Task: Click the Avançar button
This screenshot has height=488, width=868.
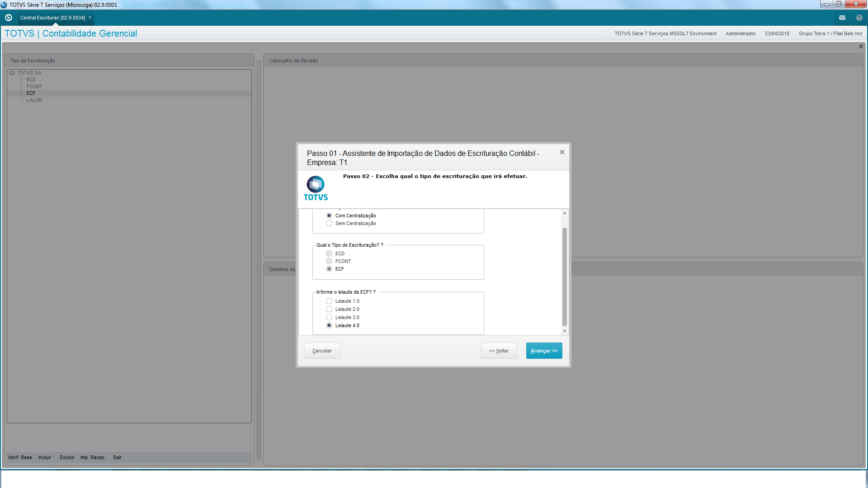Action: coord(544,351)
